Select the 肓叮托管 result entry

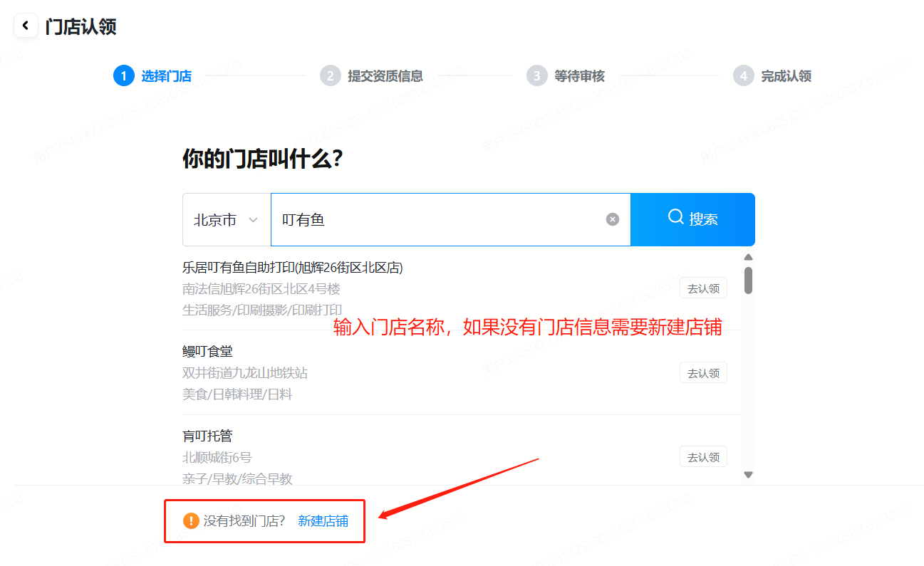[207, 436]
